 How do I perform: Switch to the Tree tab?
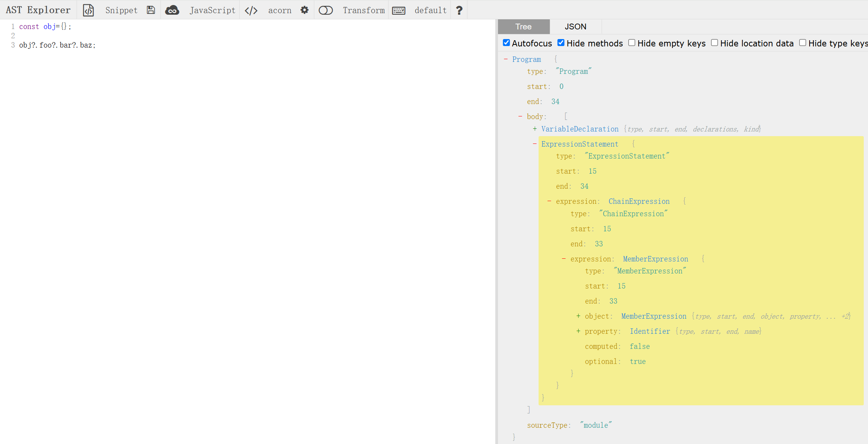click(524, 27)
